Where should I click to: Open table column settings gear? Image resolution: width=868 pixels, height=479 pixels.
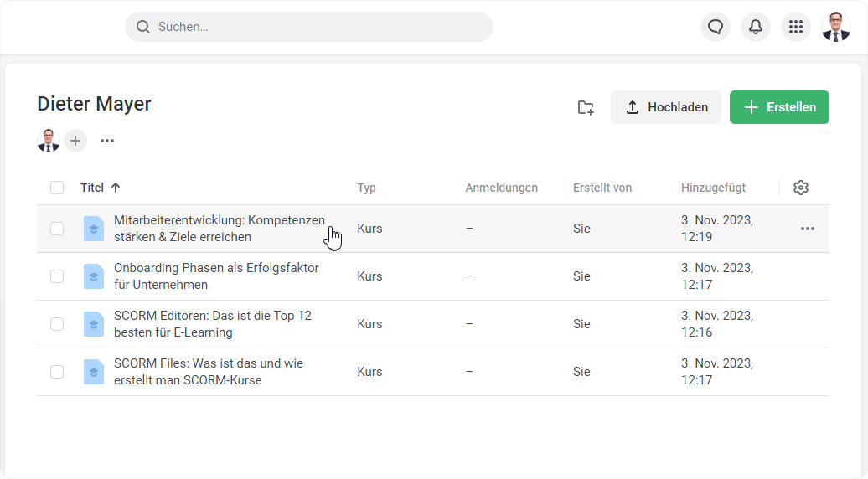800,188
